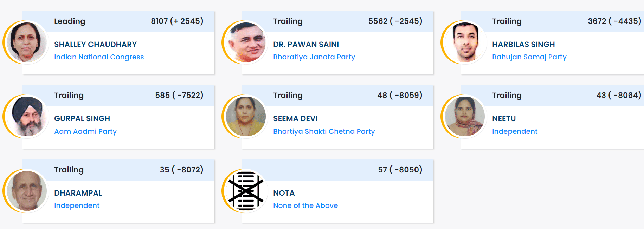
Task: Click Gurpal Singh's candidate photo
Action: pyautogui.click(x=27, y=117)
